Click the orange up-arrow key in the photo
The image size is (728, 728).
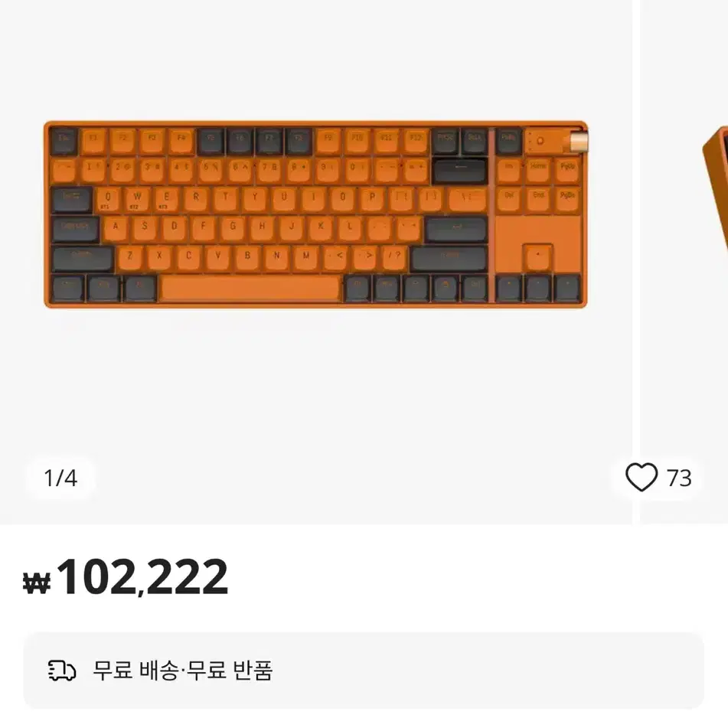(537, 256)
